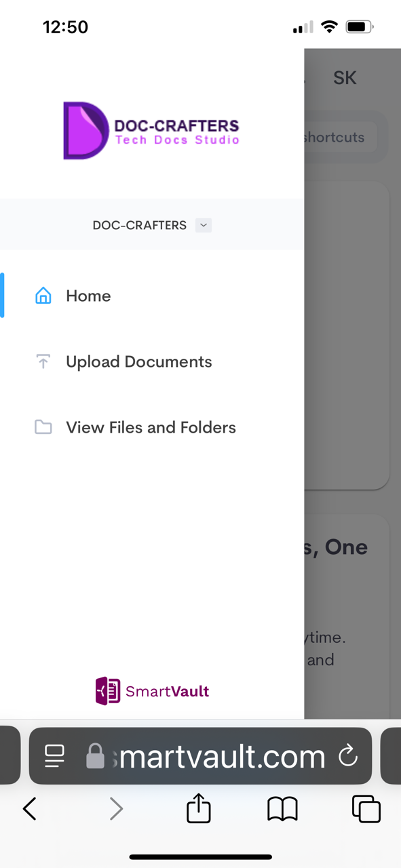This screenshot has height=868, width=401.
Task: Reload the page with refresh icon
Action: [348, 755]
